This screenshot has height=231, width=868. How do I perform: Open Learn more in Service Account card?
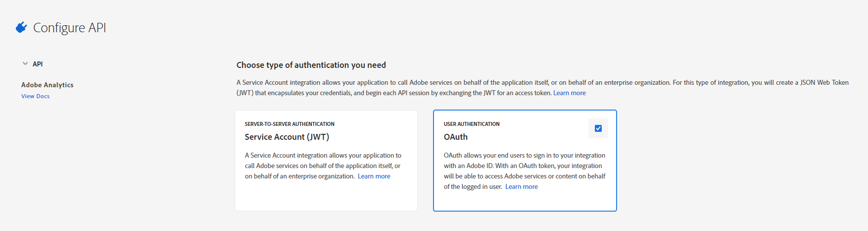[x=374, y=176]
